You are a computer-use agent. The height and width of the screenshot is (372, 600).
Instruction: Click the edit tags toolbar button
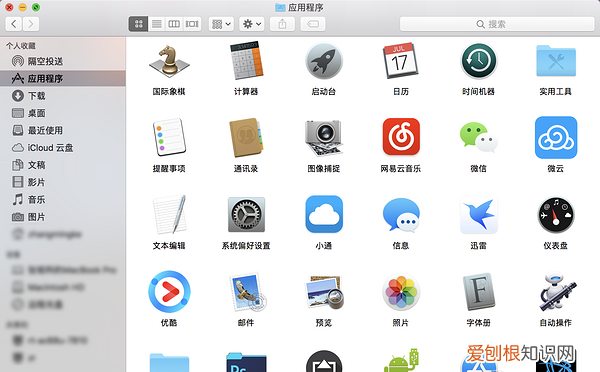pyautogui.click(x=313, y=24)
